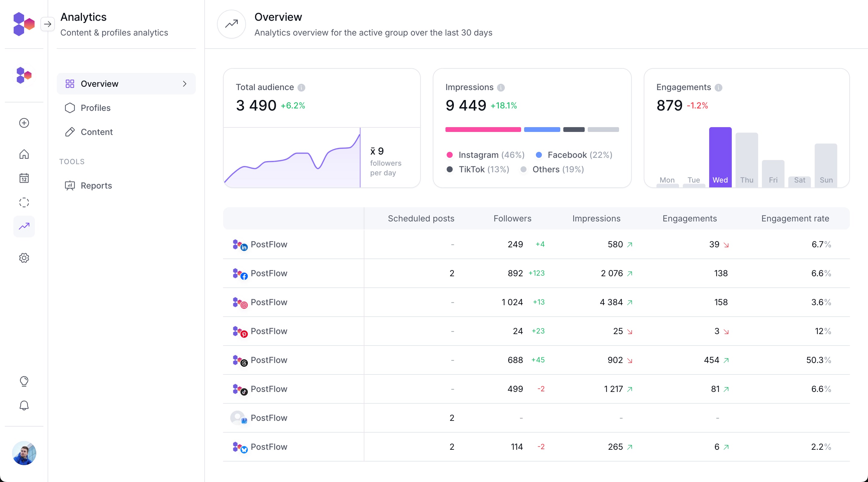The width and height of the screenshot is (868, 482).
Task: Open the calendar icon in the sidebar
Action: [24, 178]
